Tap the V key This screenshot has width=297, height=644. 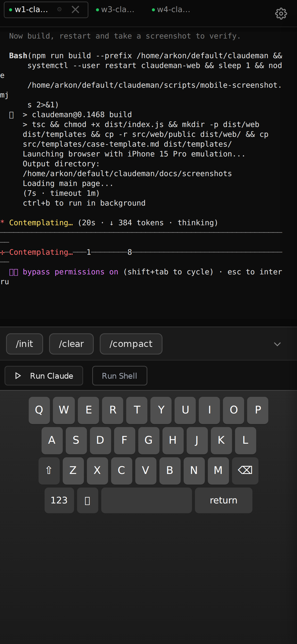coord(146,470)
